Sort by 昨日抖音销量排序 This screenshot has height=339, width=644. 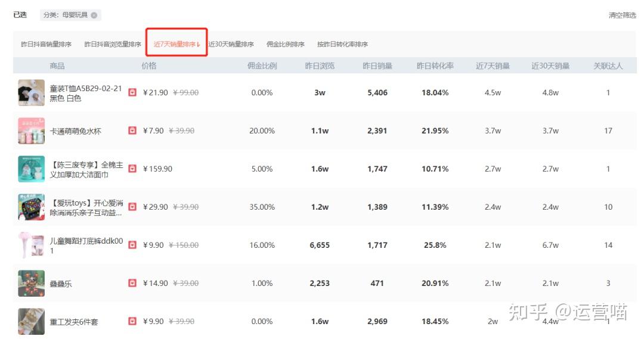pos(46,44)
